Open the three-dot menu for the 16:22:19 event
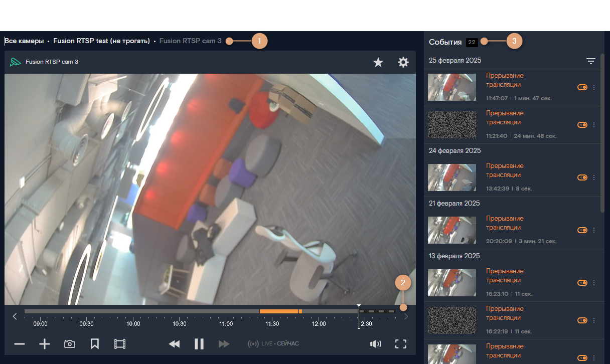 (594, 320)
